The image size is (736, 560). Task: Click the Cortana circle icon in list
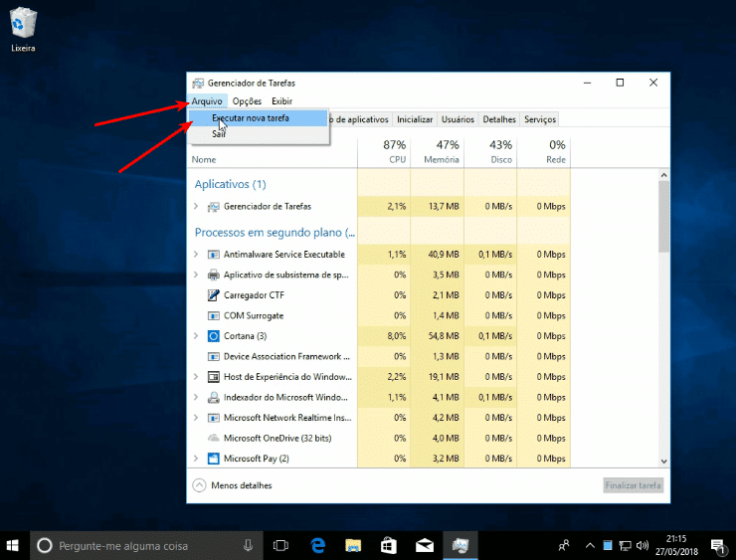pos(213,336)
